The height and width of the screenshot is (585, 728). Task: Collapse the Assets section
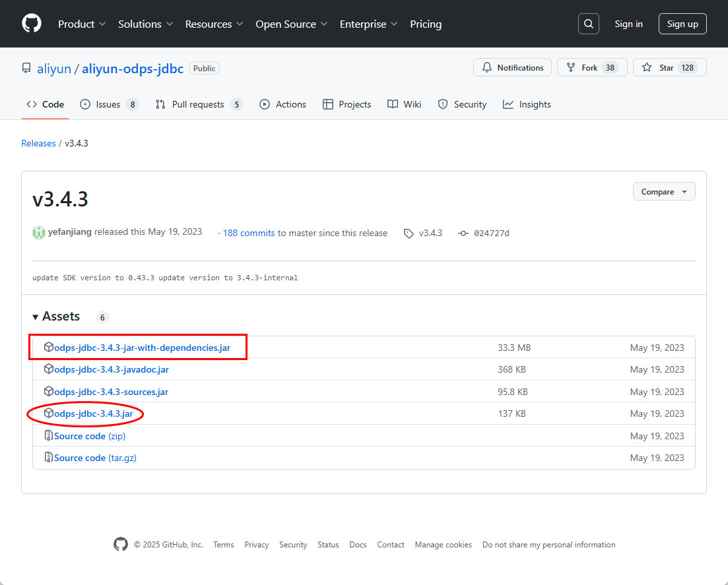56,317
